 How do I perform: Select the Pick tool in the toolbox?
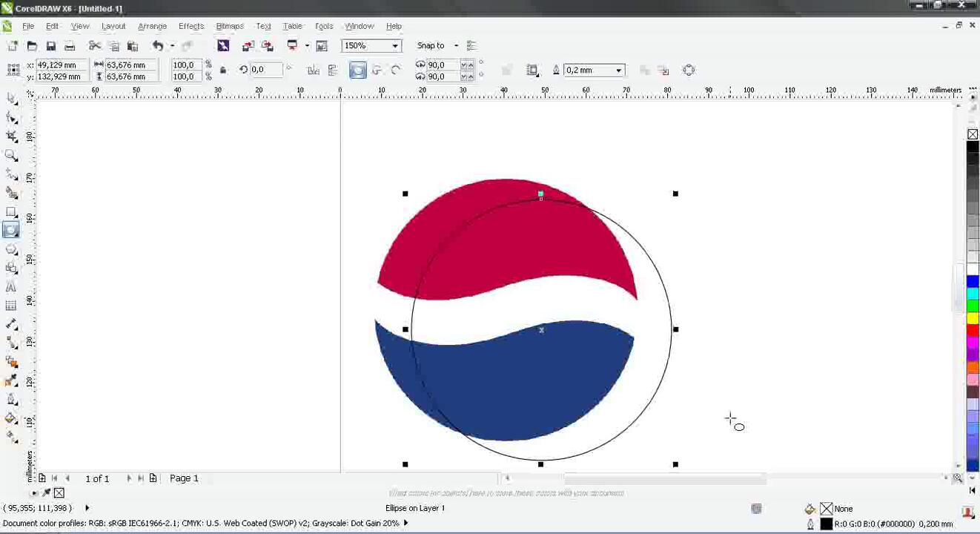pos(11,99)
